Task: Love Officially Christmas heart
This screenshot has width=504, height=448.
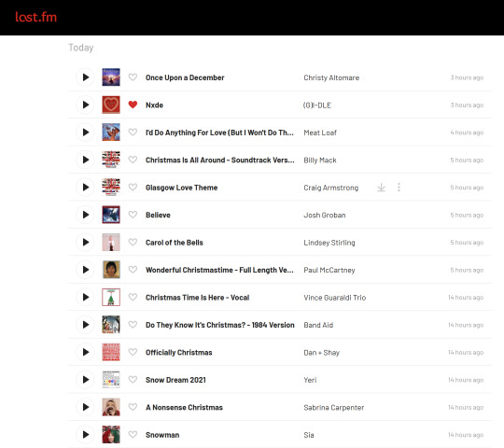Action: 133,352
